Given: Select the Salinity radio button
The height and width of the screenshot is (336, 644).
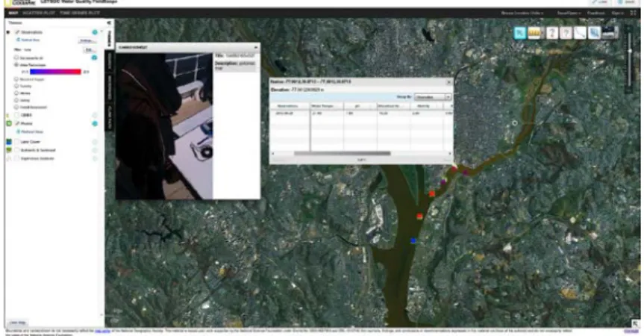Looking at the screenshot, I should coord(17,100).
